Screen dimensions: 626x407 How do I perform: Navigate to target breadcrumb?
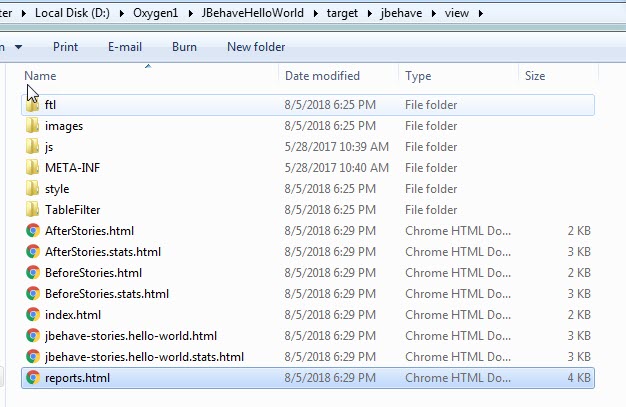pyautogui.click(x=342, y=13)
